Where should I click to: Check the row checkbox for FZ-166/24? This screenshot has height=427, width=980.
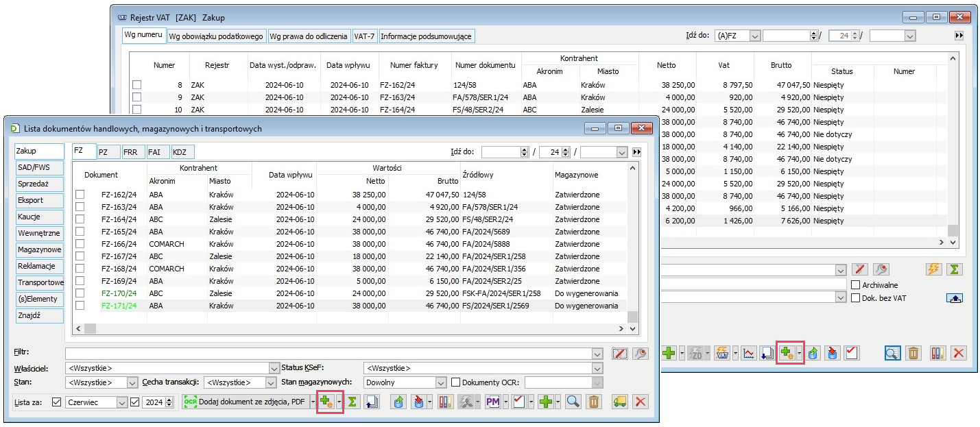80,244
